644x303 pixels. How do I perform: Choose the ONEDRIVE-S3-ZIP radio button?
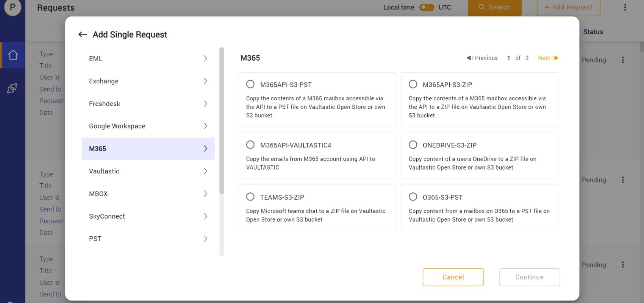(x=413, y=145)
